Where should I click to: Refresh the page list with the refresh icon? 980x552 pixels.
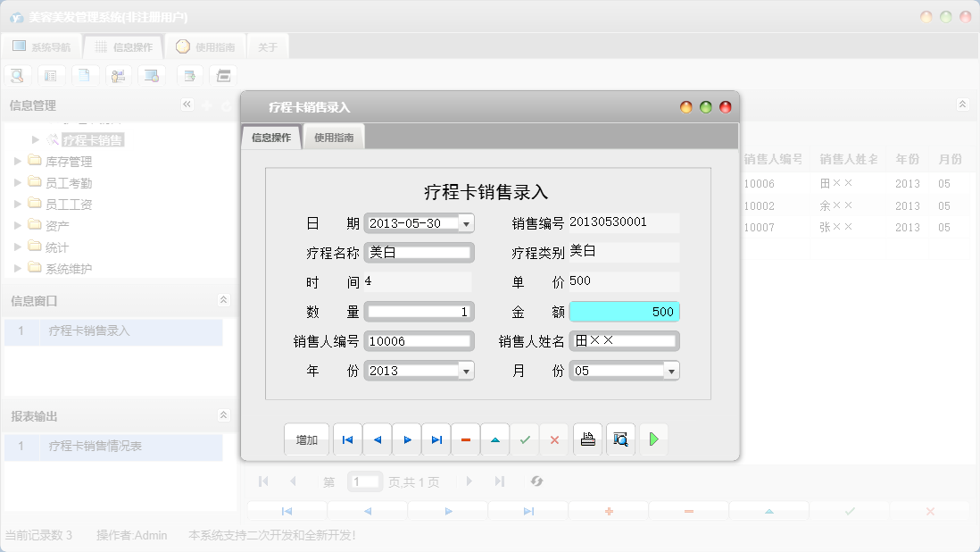pyautogui.click(x=536, y=481)
